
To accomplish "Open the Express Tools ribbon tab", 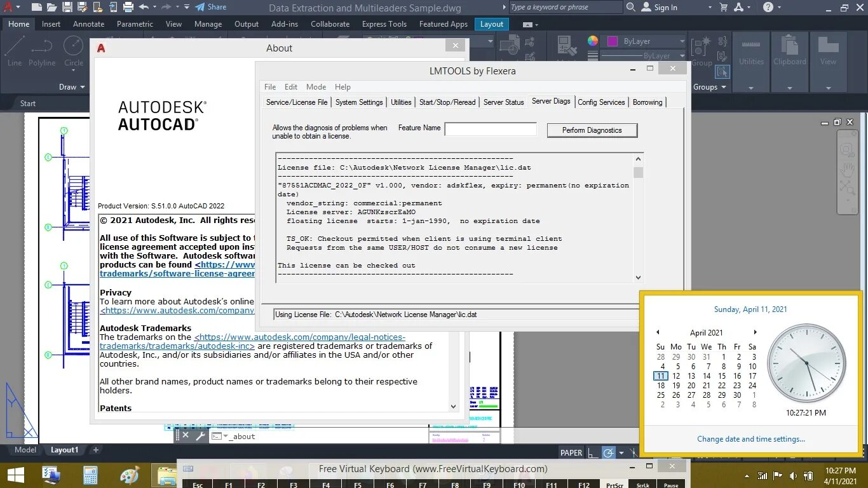I will click(384, 24).
